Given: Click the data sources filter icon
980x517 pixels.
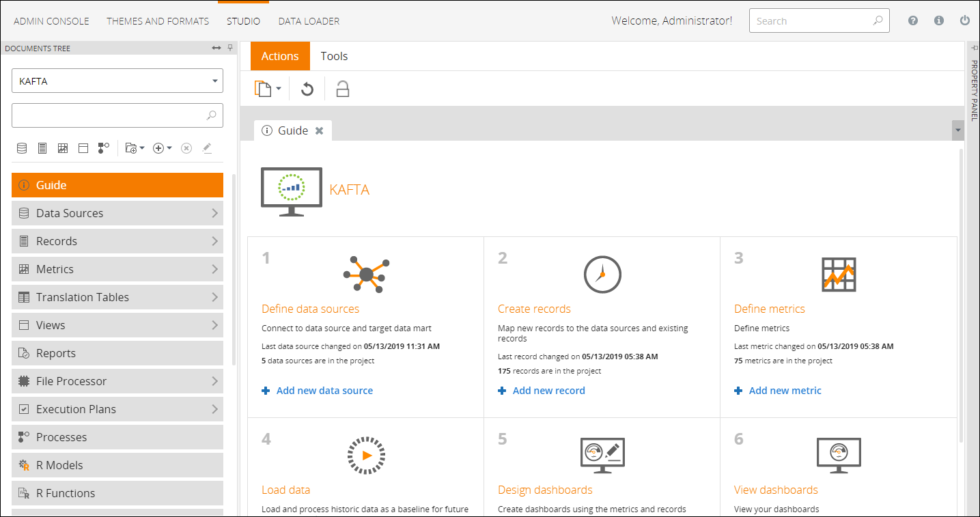Looking at the screenshot, I should pos(22,148).
